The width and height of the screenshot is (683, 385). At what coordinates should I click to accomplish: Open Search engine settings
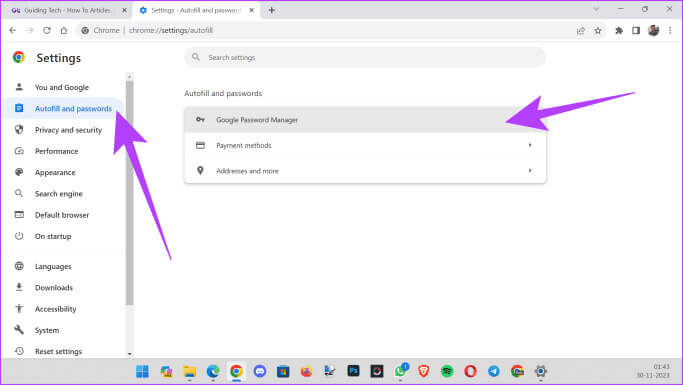pyautogui.click(x=65, y=194)
